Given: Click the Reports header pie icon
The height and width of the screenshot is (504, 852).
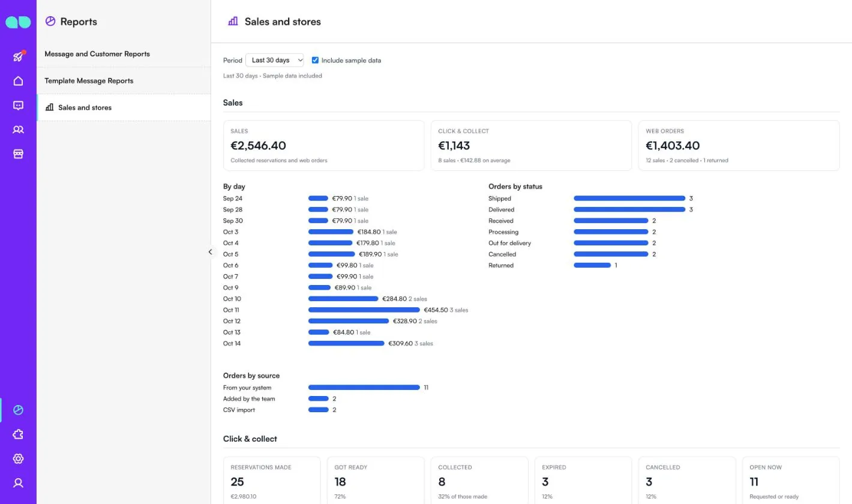Looking at the screenshot, I should pos(50,21).
